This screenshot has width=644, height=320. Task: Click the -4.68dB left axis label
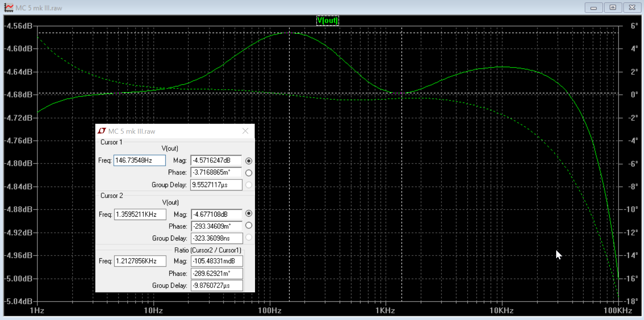coord(19,95)
